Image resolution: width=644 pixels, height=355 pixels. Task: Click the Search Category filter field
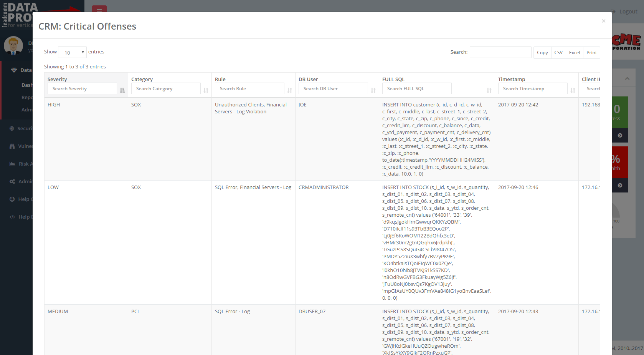click(x=166, y=89)
